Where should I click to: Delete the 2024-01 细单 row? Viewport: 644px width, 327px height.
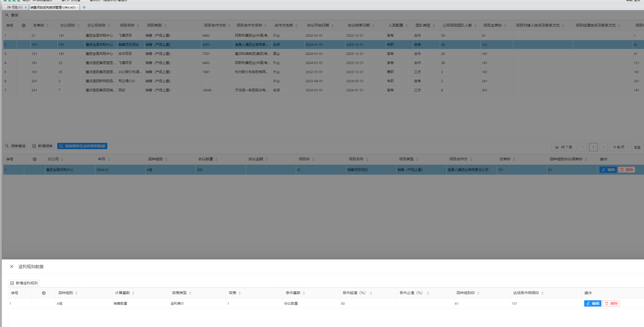coord(626,170)
